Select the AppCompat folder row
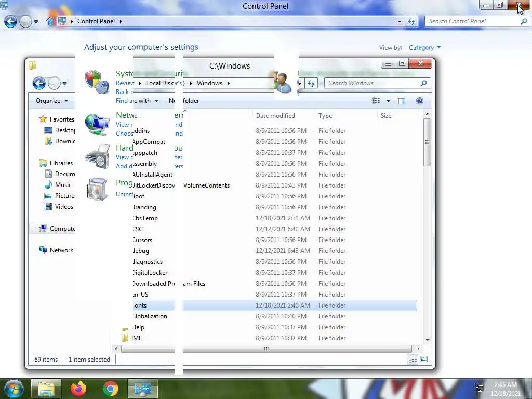The image size is (532, 399). pos(274,142)
